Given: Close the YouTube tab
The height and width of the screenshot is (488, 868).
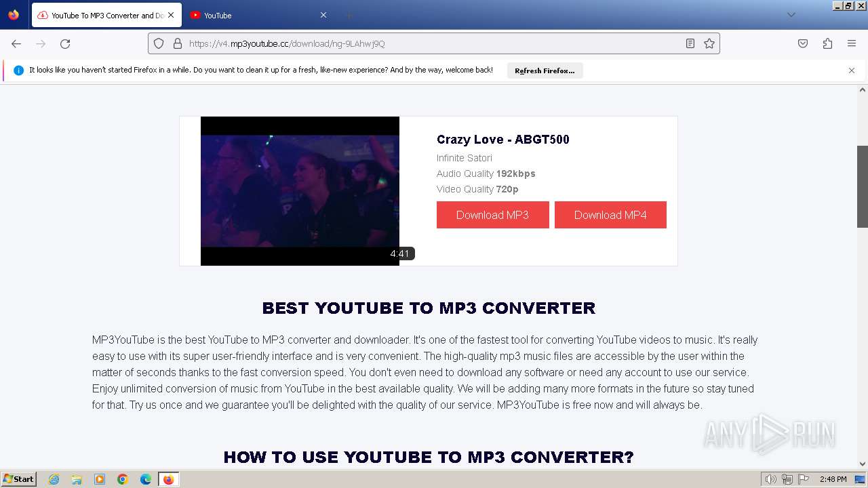Looking at the screenshot, I should 323,15.
